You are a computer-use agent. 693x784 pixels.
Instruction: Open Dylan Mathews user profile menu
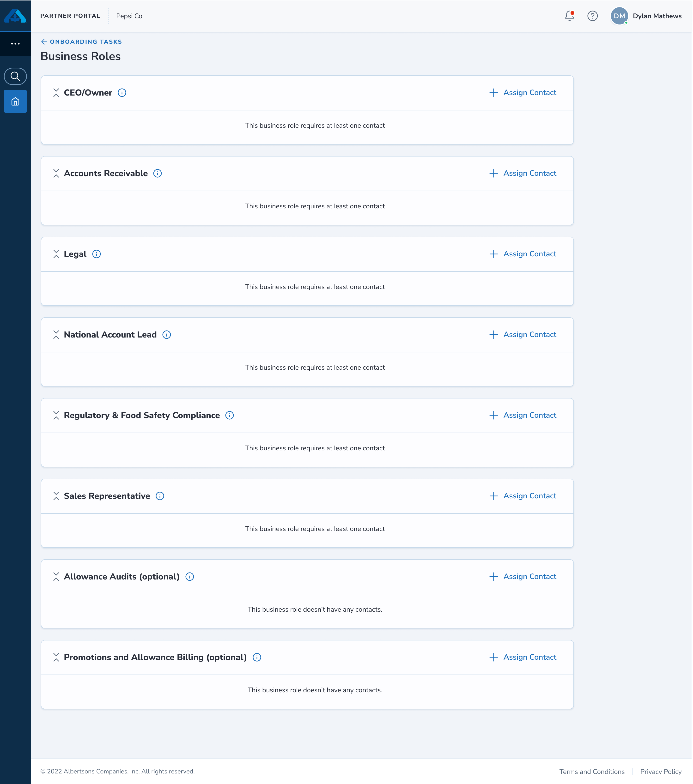click(x=647, y=16)
